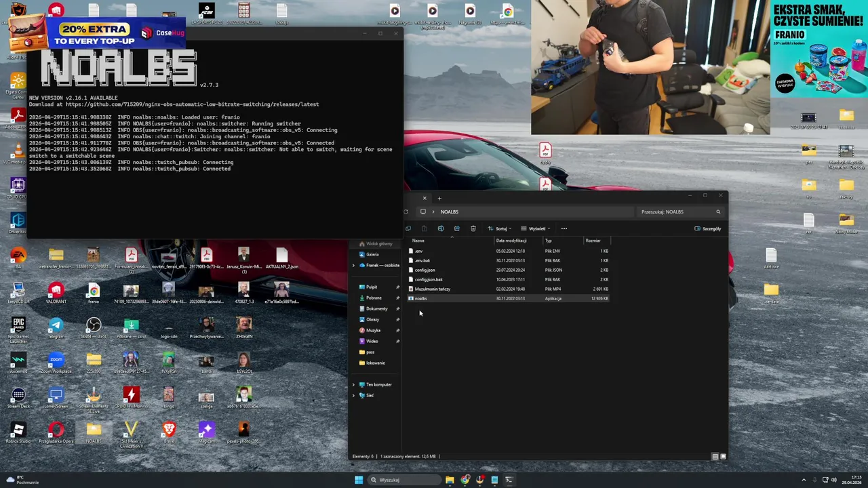The height and width of the screenshot is (488, 868).
Task: Open the LonelyScreen desktop icon
Action: point(56,398)
